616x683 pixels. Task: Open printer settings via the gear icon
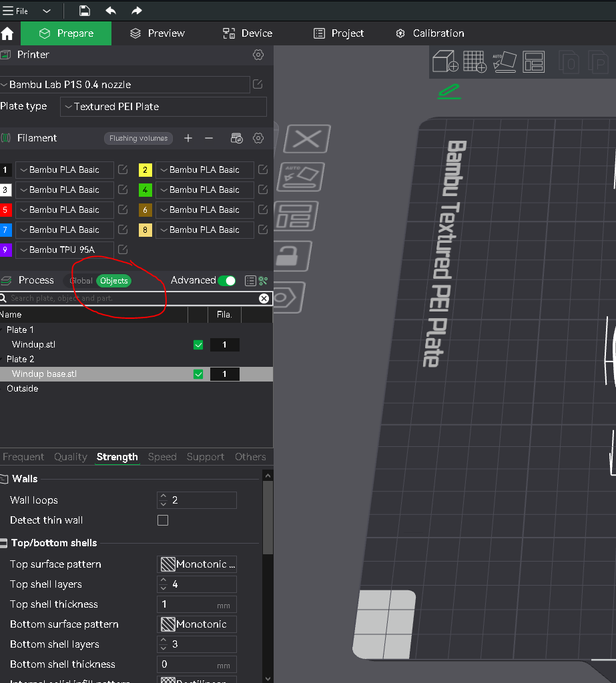point(258,55)
